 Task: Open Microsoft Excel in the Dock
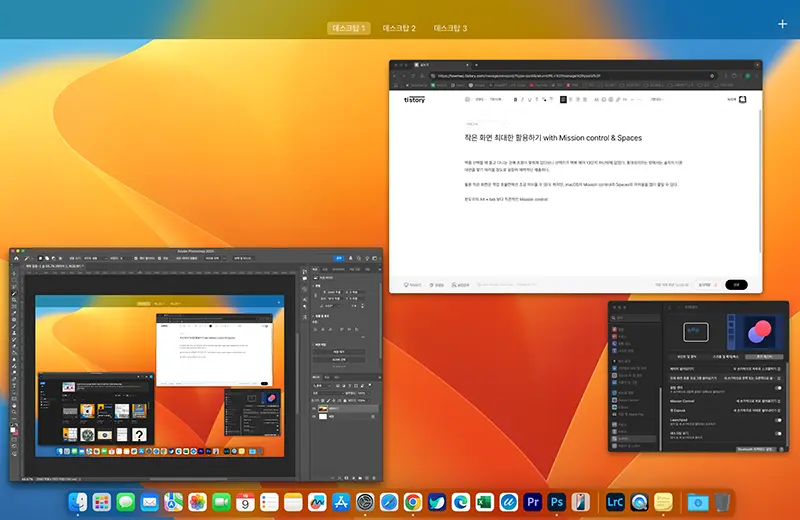485,503
